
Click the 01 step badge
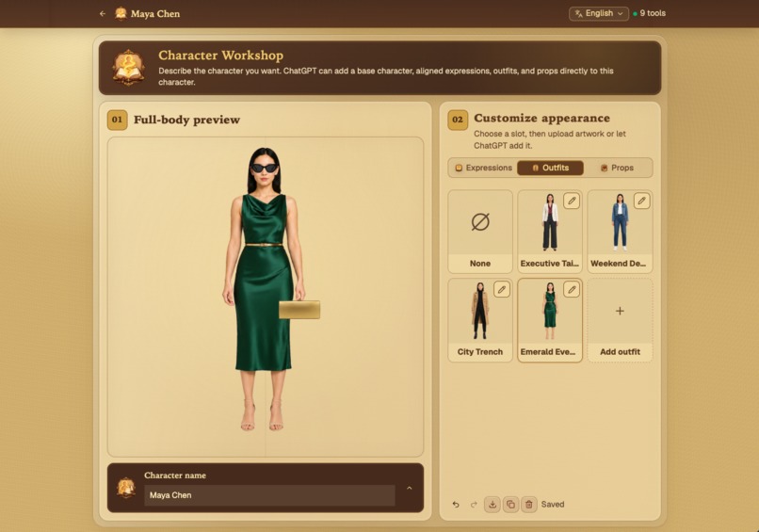[x=117, y=120]
